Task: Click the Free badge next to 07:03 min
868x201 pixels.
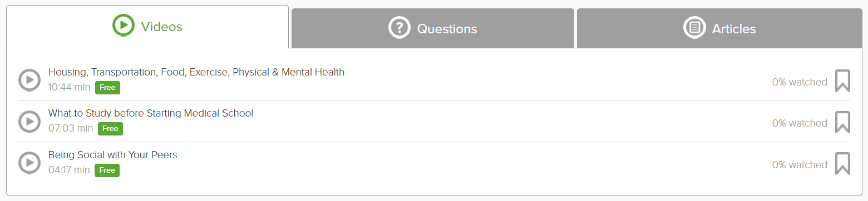Action: (110, 129)
